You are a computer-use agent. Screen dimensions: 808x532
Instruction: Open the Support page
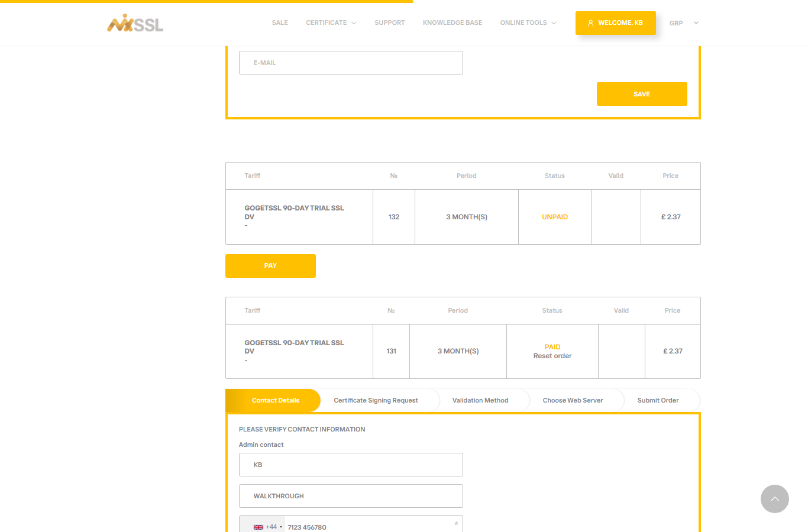point(389,23)
